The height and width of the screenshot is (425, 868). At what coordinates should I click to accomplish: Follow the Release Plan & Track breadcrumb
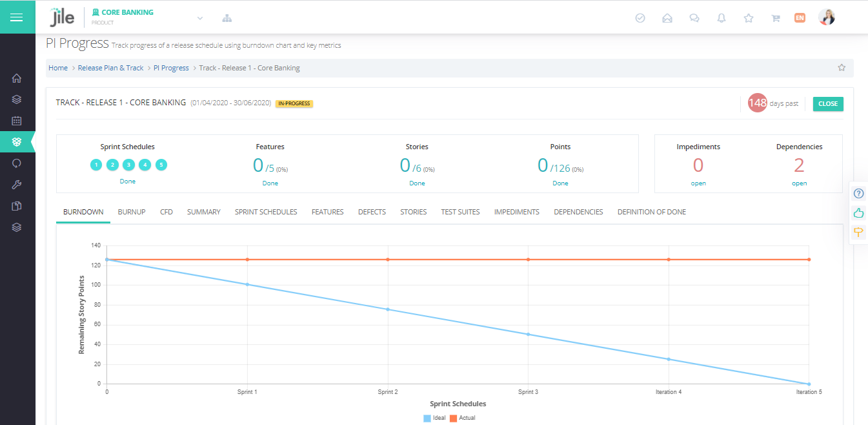coord(111,68)
